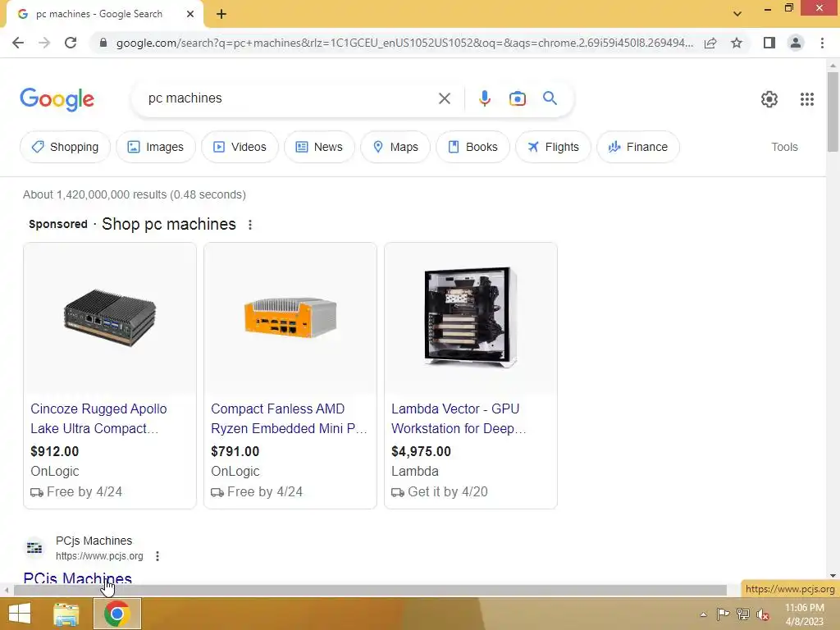Click the black Cincoze PC product image
The height and width of the screenshot is (630, 840).
coord(110,318)
